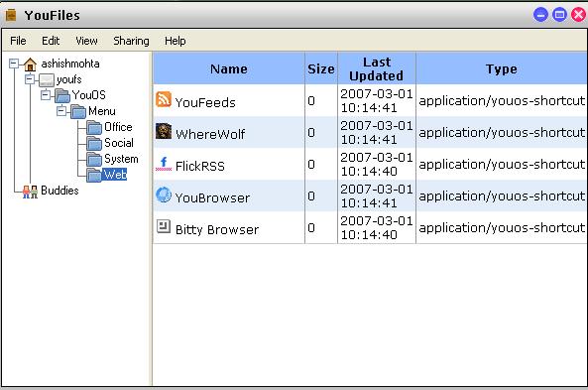
Task: Click the WhereWolf app icon
Action: pyautogui.click(x=164, y=131)
